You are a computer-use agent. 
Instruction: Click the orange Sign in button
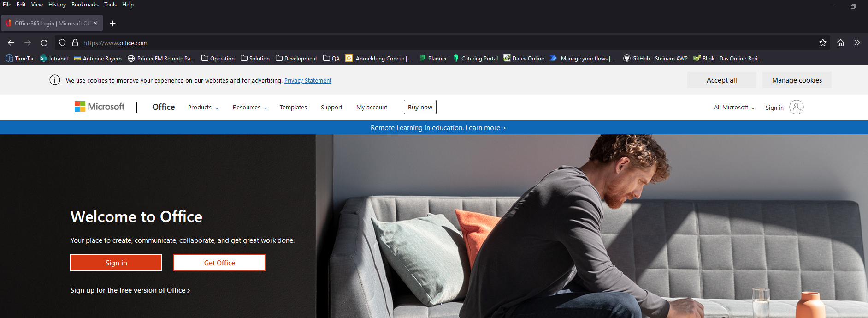116,263
